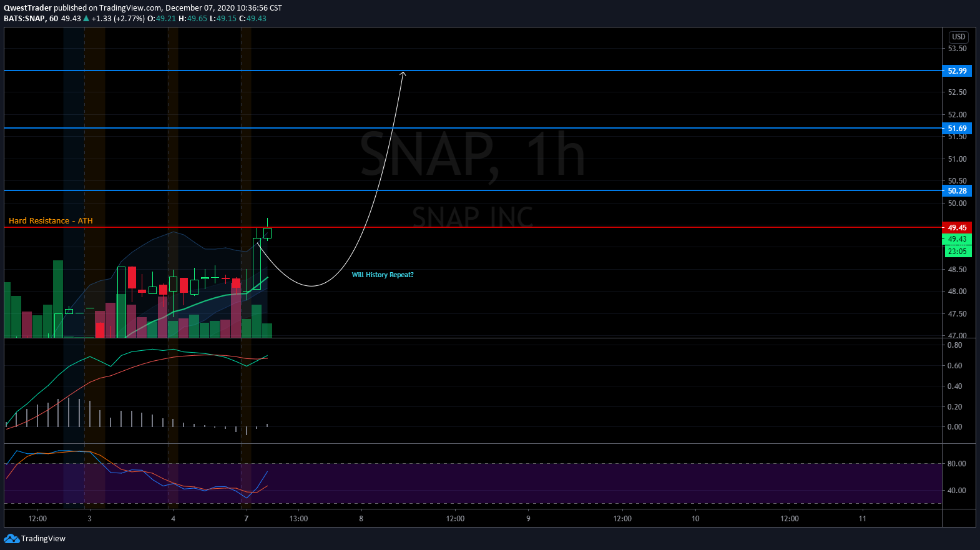Click the date 7 time axis label
This screenshot has width=980, height=550.
pyautogui.click(x=246, y=519)
